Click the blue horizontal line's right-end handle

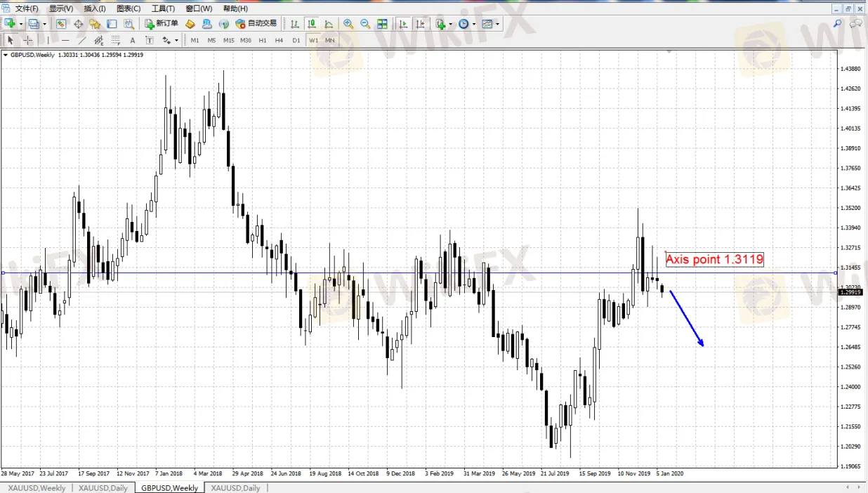[x=835, y=272]
